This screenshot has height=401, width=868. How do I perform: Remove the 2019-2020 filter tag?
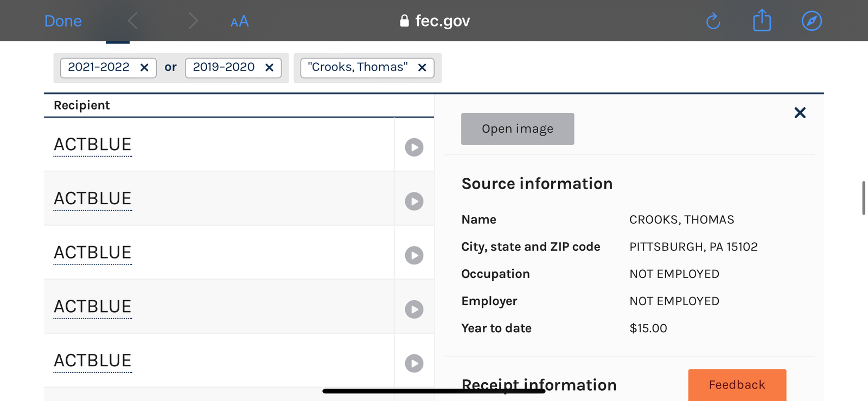(269, 67)
